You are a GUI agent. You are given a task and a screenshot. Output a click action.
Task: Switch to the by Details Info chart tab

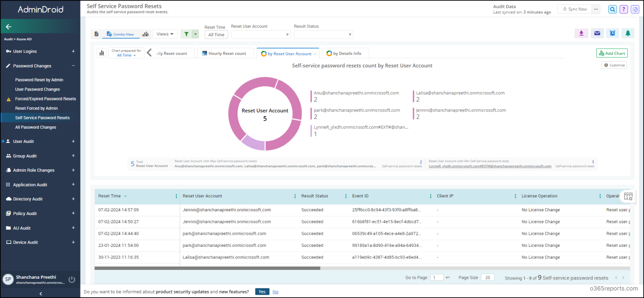[345, 53]
